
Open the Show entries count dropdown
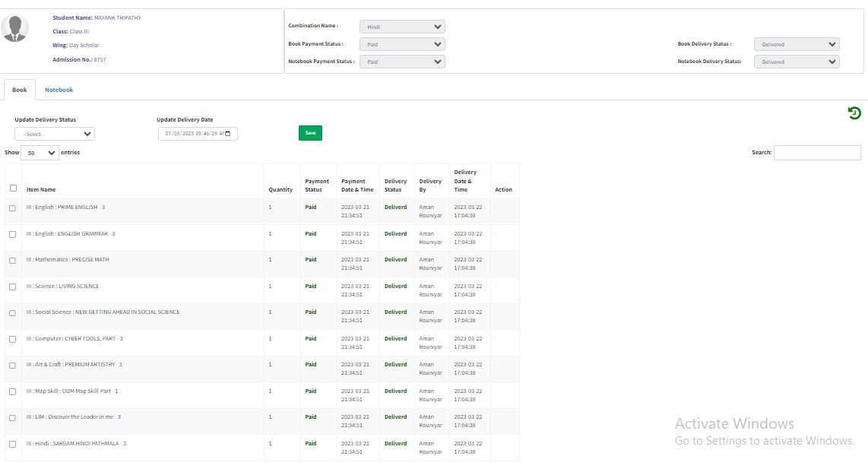(x=40, y=153)
